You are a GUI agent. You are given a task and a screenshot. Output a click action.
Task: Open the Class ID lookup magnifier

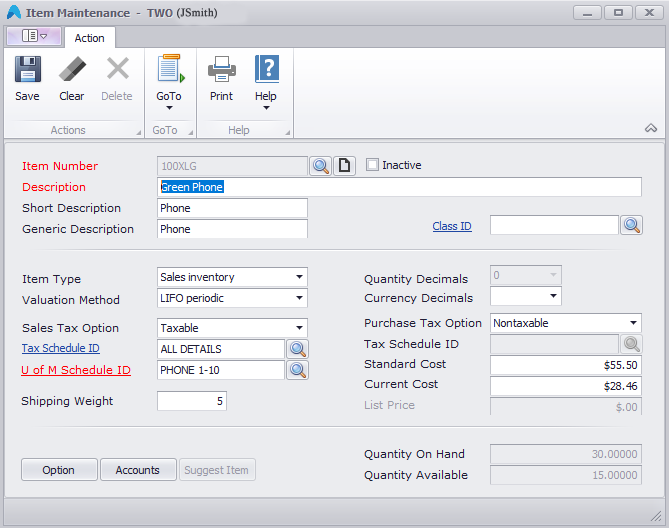[x=631, y=225]
